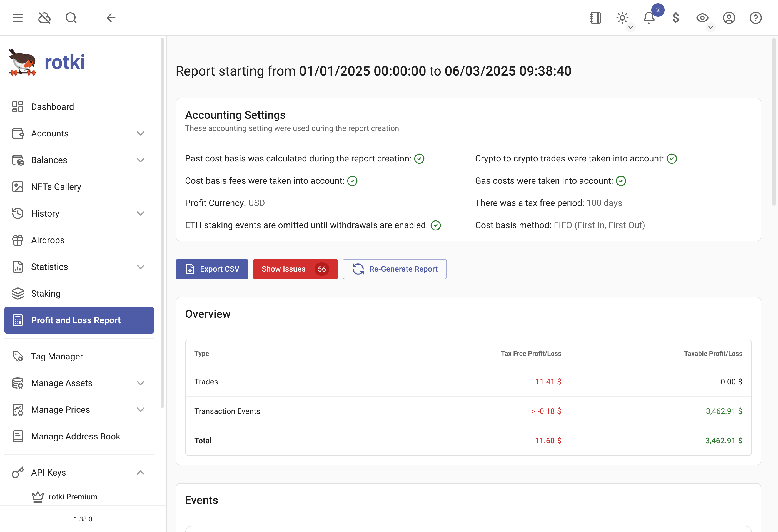
Task: Click the History clock icon
Action: [18, 213]
